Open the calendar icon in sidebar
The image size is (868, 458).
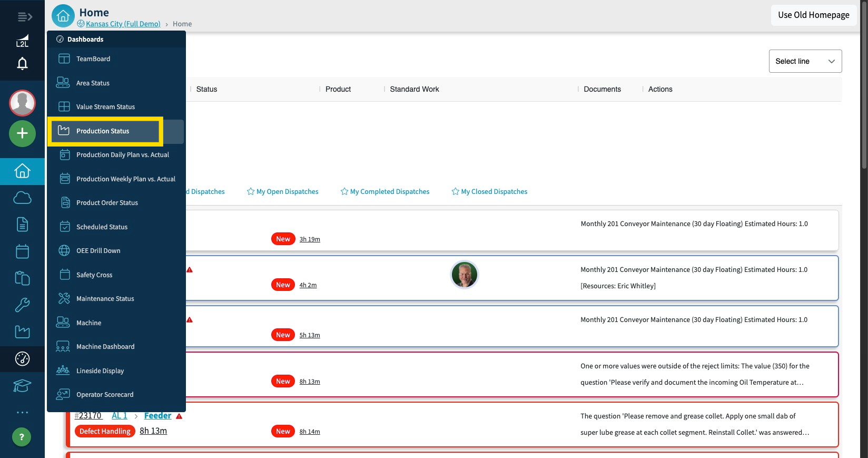pos(22,251)
